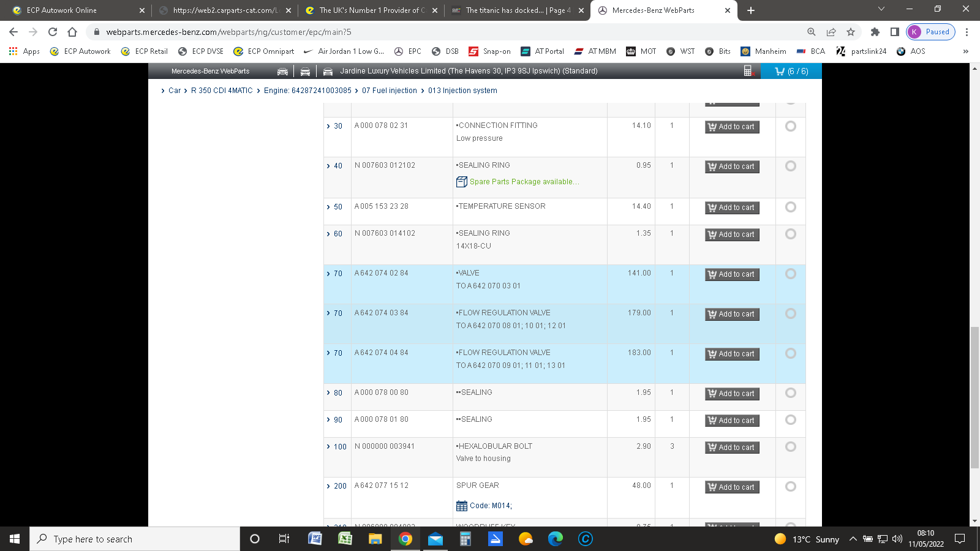Select radio button for spur gear row
This screenshot has width=980, height=551.
[x=791, y=487]
